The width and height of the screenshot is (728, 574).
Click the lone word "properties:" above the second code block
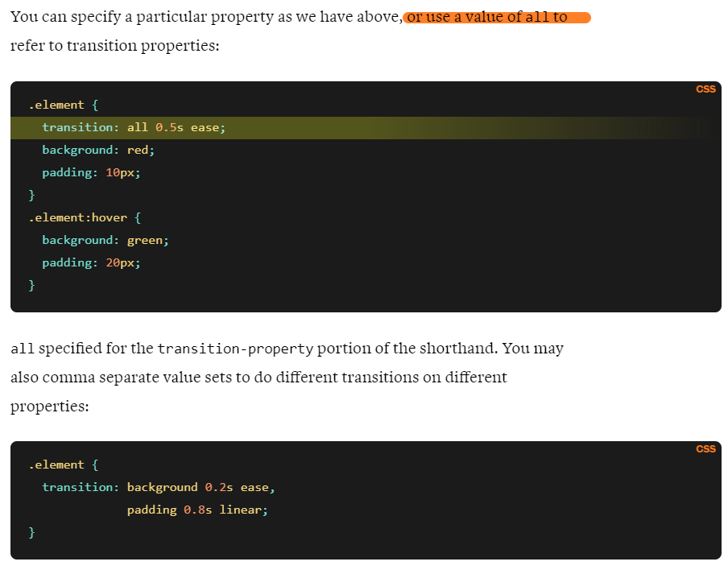tap(49, 407)
